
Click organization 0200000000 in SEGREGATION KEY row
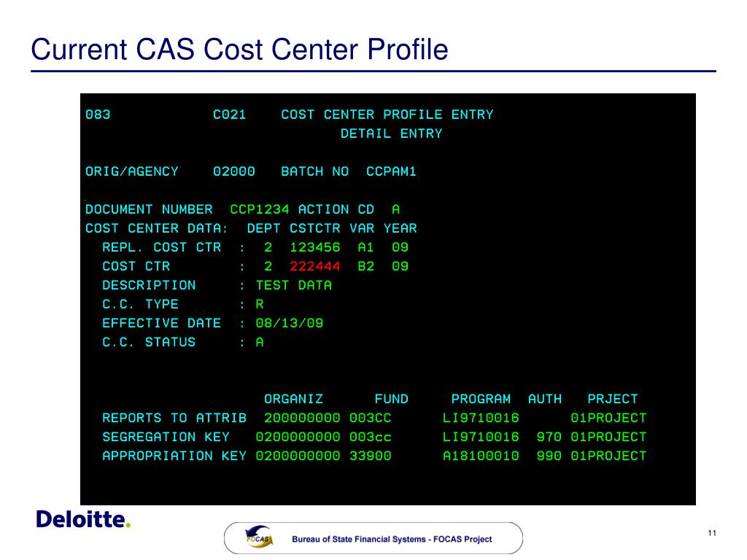pos(298,437)
